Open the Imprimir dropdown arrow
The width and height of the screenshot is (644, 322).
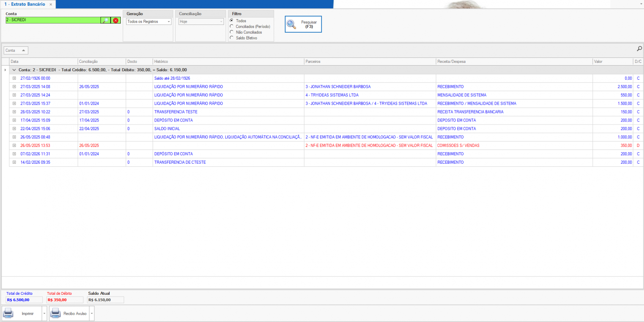pos(44,314)
